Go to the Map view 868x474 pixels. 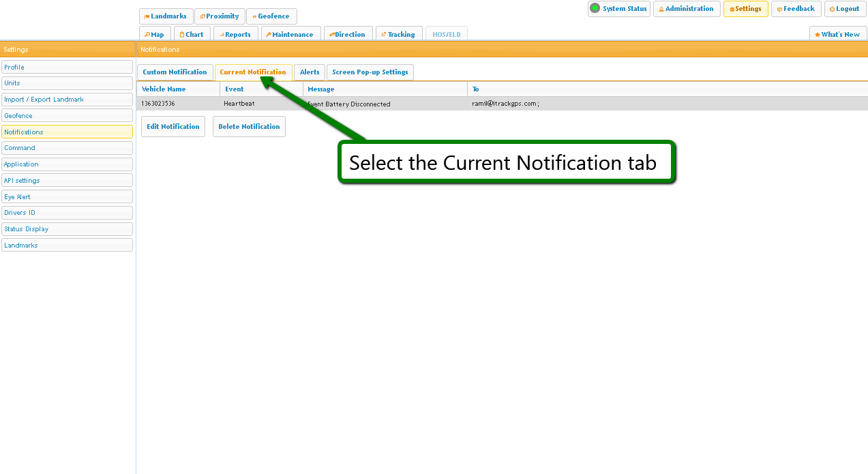(x=155, y=35)
